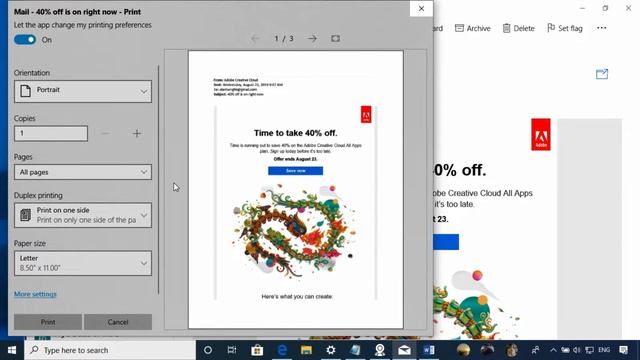
Task: Click the blue button in the Mail message
Action: (x=446, y=242)
